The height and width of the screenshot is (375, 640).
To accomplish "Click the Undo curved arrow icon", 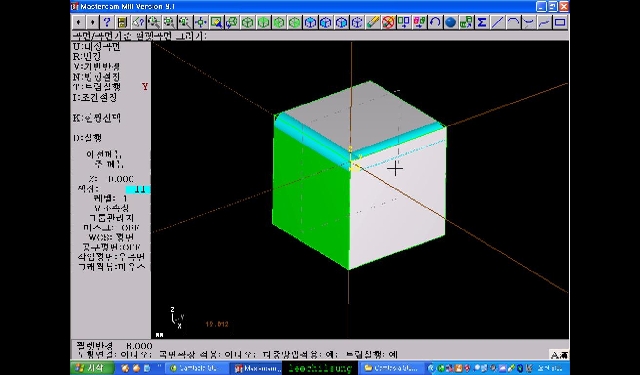I will point(435,22).
